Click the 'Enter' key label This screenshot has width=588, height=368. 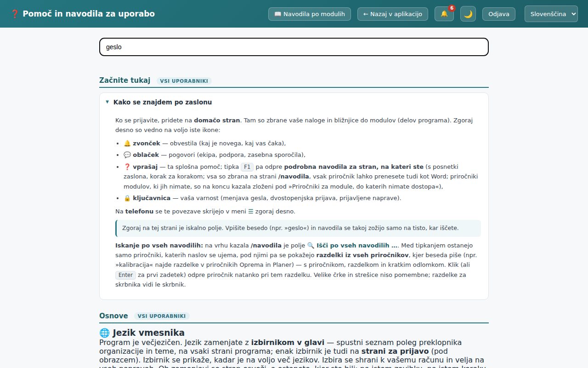125,275
